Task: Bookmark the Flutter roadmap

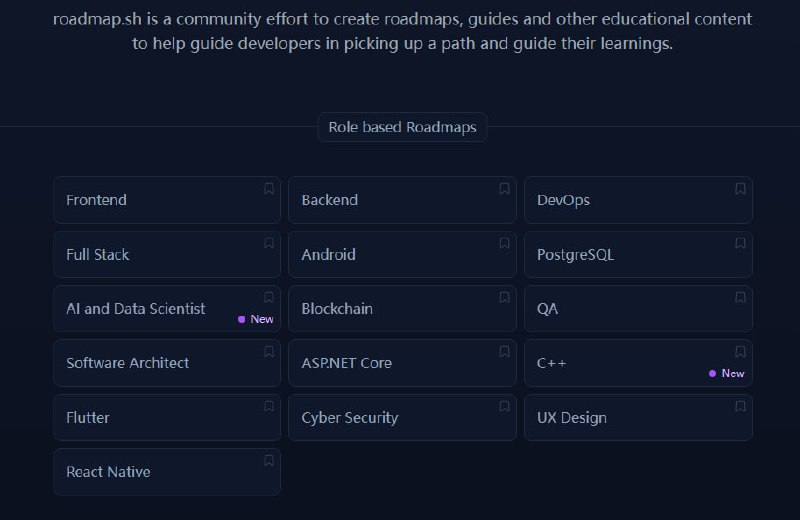Action: tap(269, 406)
